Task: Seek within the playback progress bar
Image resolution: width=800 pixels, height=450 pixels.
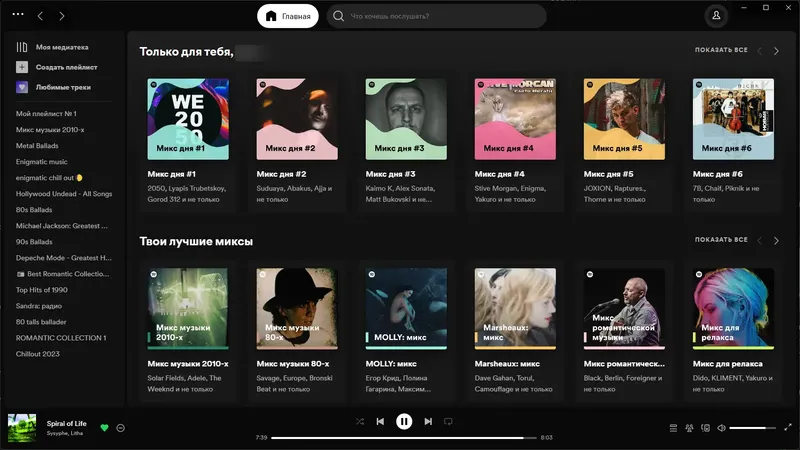Action: click(404, 438)
